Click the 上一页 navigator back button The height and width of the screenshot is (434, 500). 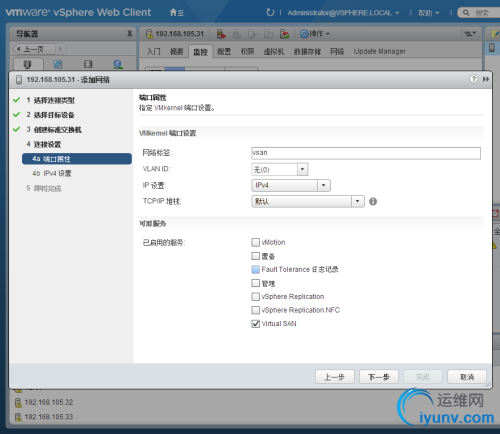[33, 49]
